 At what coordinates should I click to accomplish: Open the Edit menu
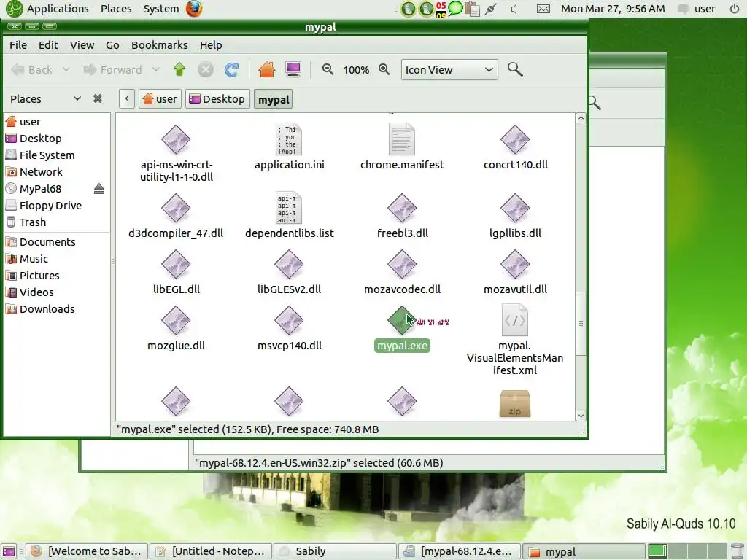pos(48,44)
